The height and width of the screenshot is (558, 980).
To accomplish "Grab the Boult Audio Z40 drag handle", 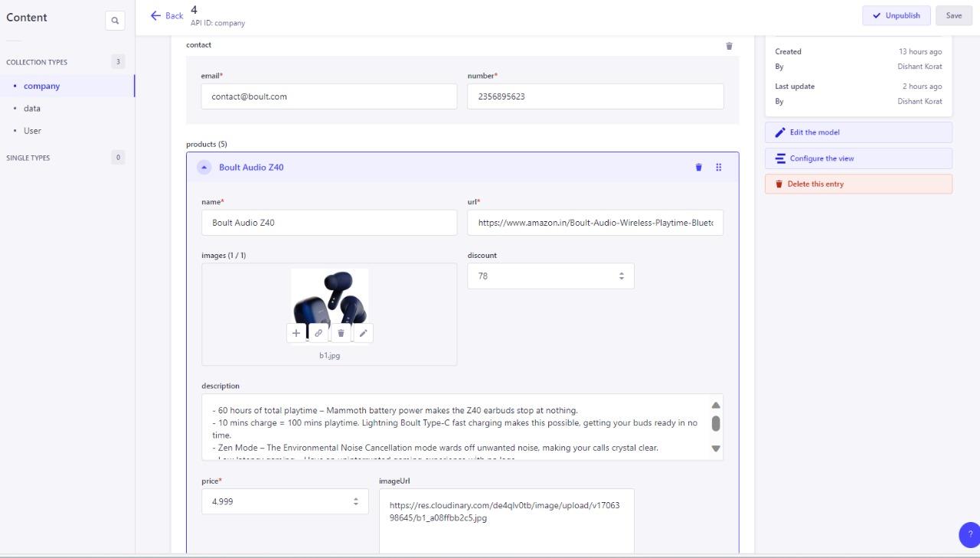I will (718, 167).
